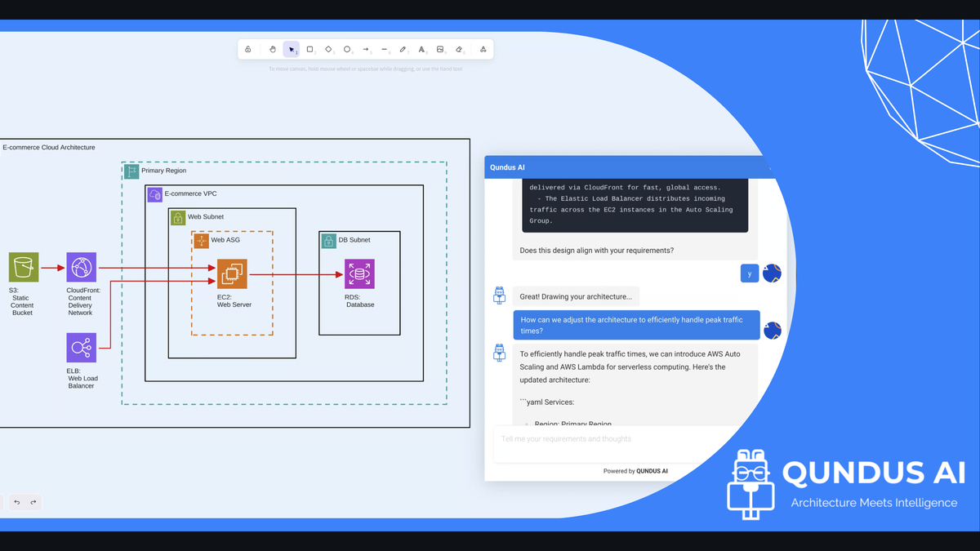980x551 pixels.
Task: Select the Rectangle shape tool
Action: (310, 50)
